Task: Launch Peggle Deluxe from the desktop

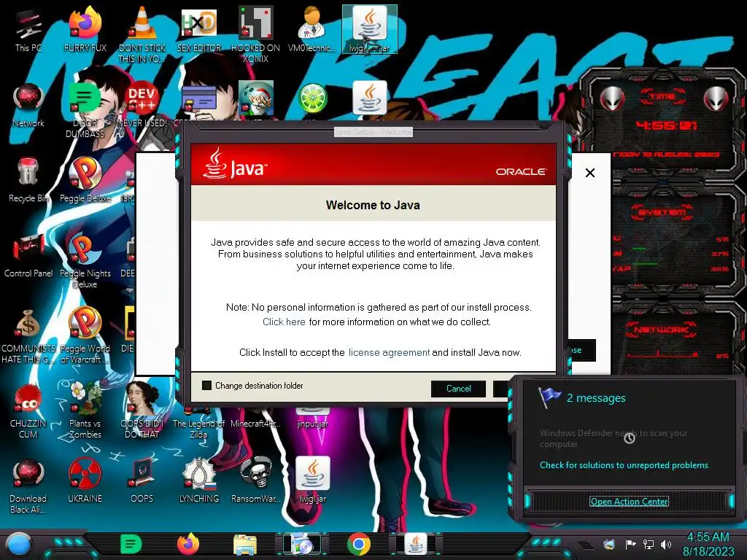Action: click(85, 181)
